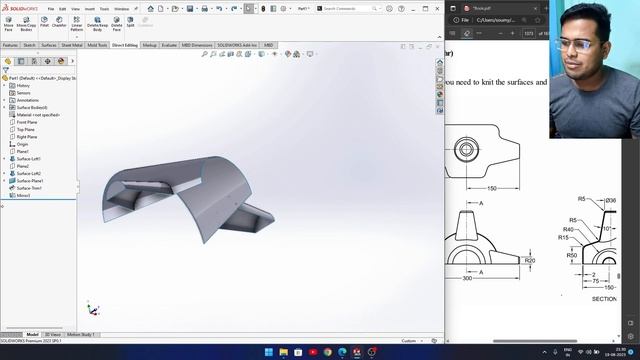Screen dimensions: 640x360
Task: Open the DimXpertManager tab
Action: 48,61
